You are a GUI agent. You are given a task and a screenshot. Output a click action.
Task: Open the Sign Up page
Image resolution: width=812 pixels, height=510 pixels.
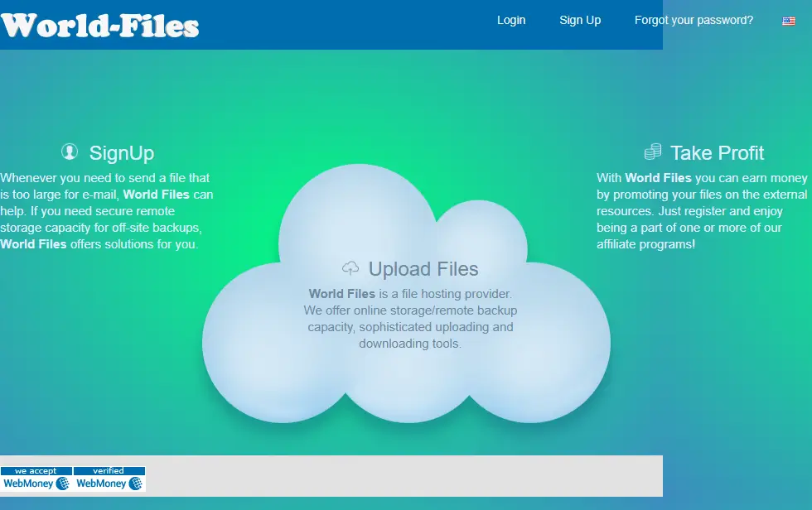[x=580, y=20]
